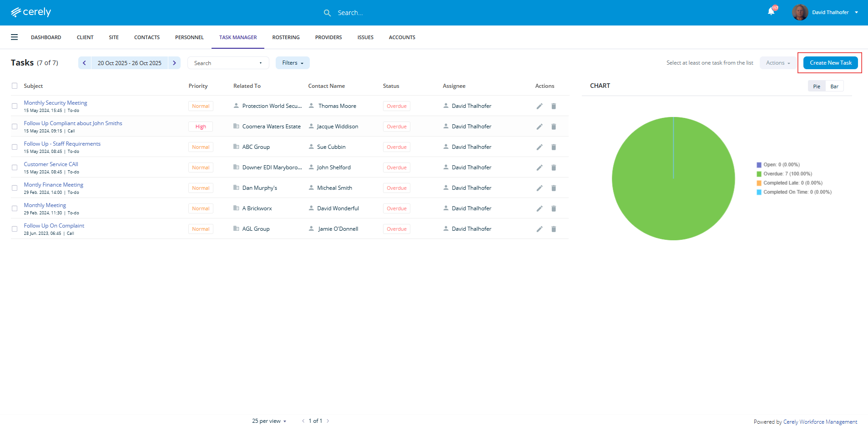Click the Create New Task button
Screen dimensions: 868x426
[830, 63]
